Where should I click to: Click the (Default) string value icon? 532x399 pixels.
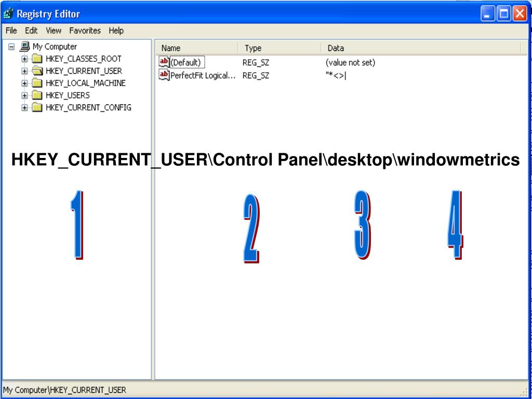click(164, 62)
